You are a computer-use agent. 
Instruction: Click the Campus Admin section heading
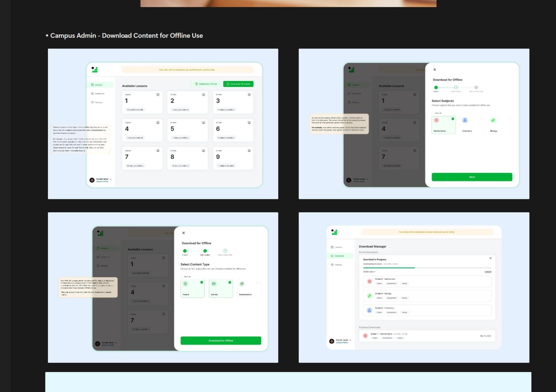click(x=126, y=36)
